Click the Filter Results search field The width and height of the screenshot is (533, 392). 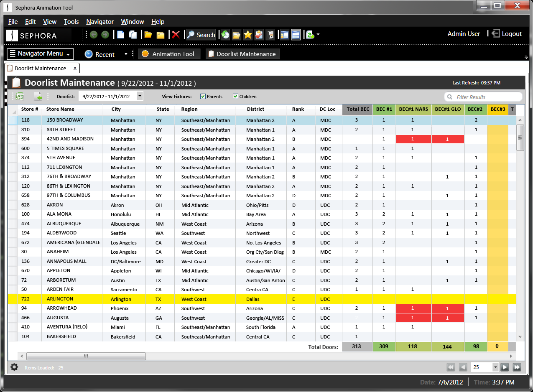pyautogui.click(x=483, y=97)
